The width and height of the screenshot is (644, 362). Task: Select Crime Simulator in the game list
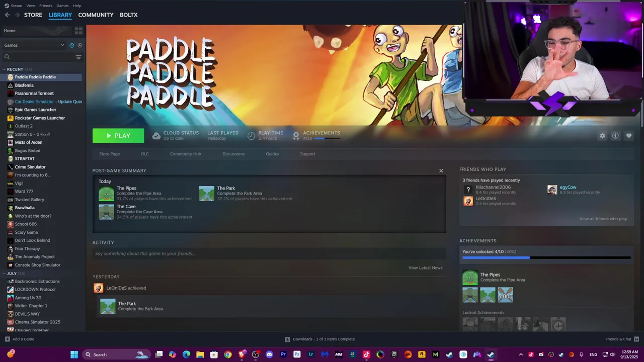point(30,167)
